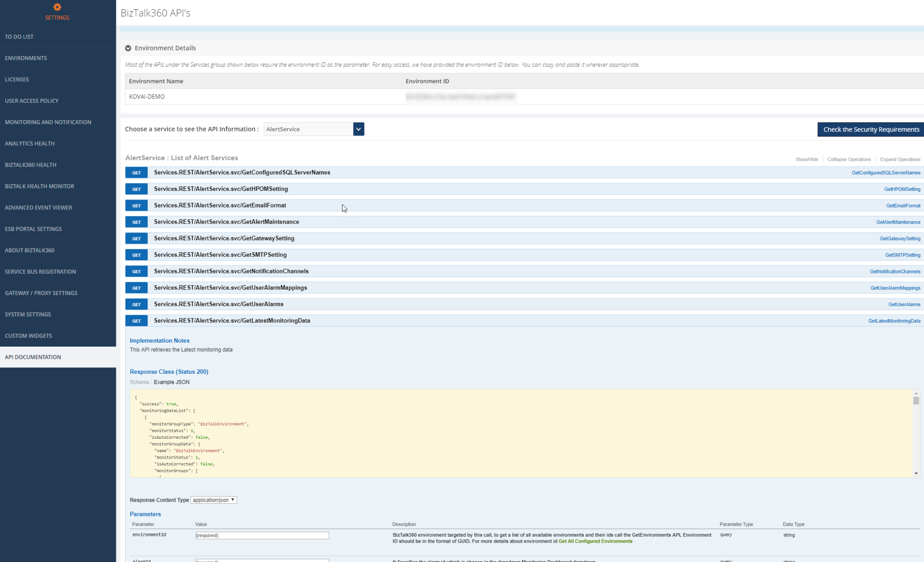The height and width of the screenshot is (562, 924).
Task: Click the GET badge for GetLatestMonitoringData
Action: [136, 320]
